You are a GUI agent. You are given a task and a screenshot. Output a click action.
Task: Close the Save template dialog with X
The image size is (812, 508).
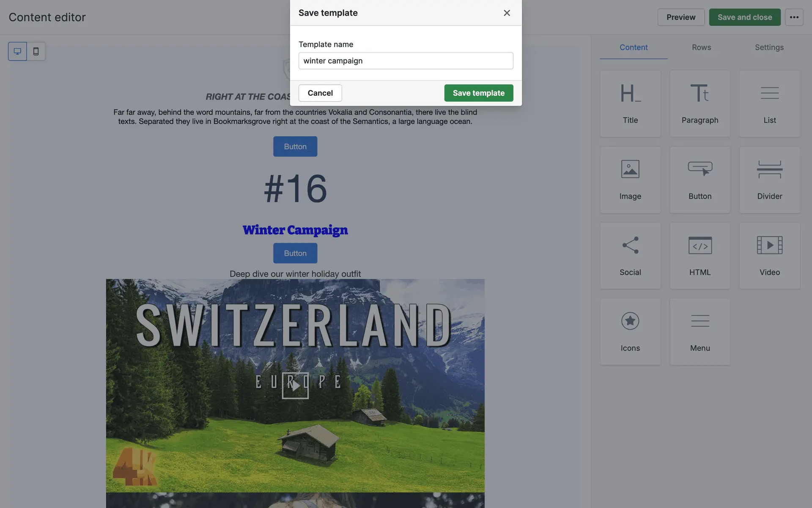pyautogui.click(x=507, y=13)
